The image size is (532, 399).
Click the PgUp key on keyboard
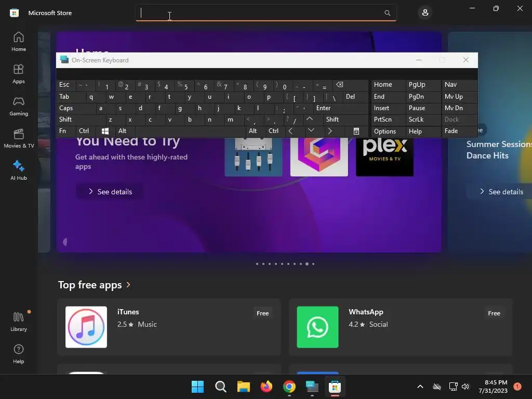click(423, 85)
